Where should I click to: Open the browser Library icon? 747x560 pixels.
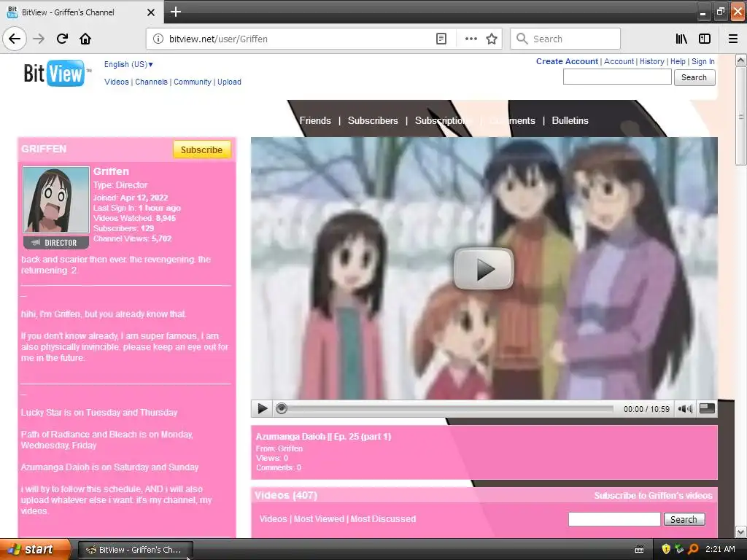click(681, 39)
